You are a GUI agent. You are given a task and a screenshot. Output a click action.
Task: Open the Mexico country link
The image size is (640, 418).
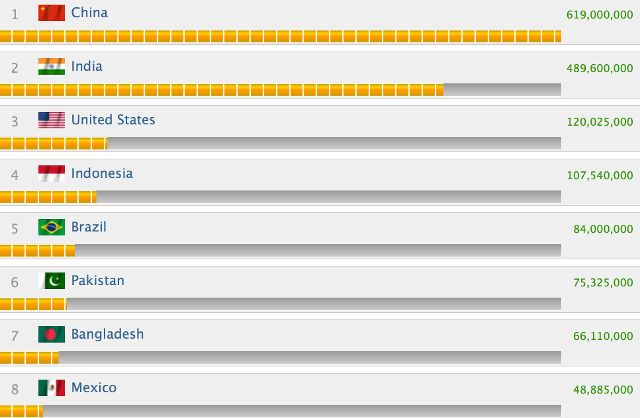pos(94,387)
